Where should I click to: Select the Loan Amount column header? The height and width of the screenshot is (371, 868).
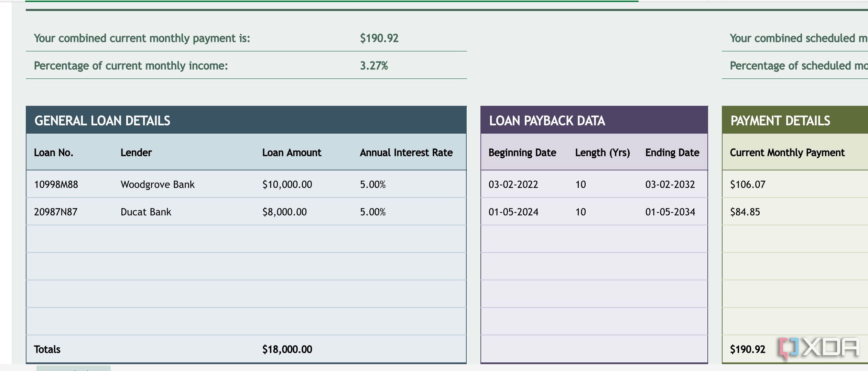292,153
